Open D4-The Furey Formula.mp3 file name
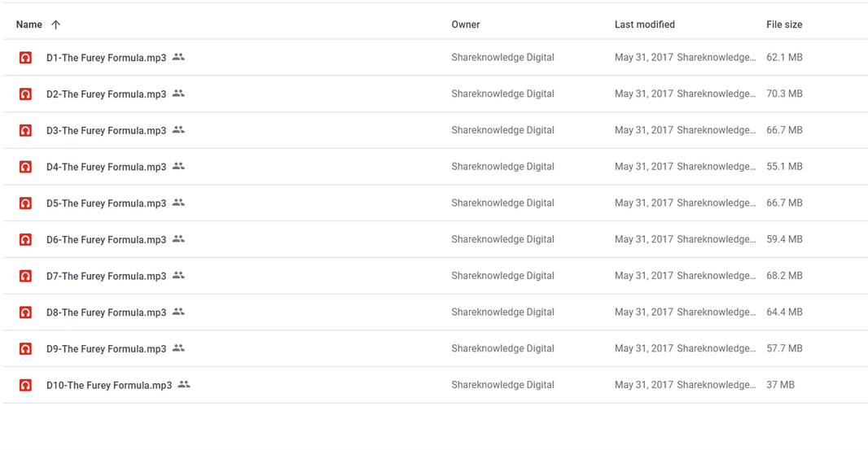 pyautogui.click(x=106, y=167)
